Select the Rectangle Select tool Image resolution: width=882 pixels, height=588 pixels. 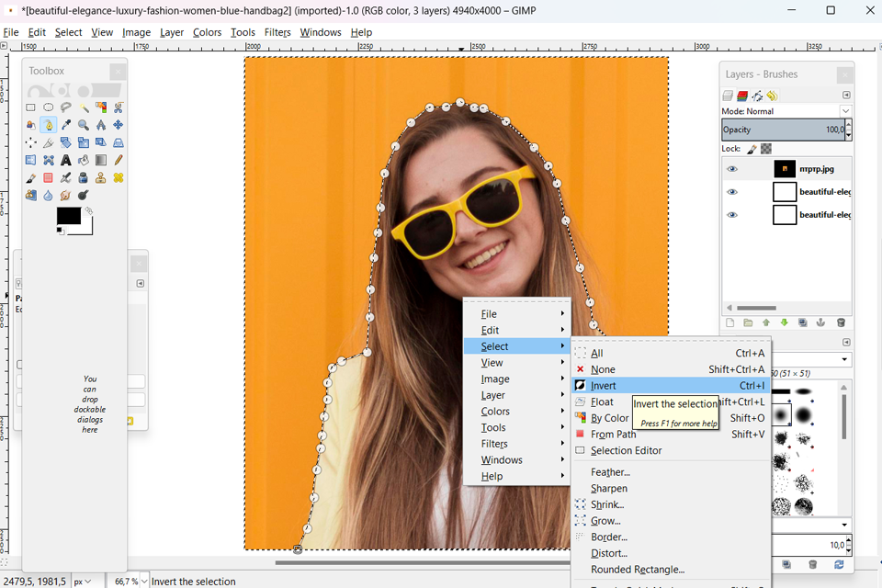click(31, 107)
